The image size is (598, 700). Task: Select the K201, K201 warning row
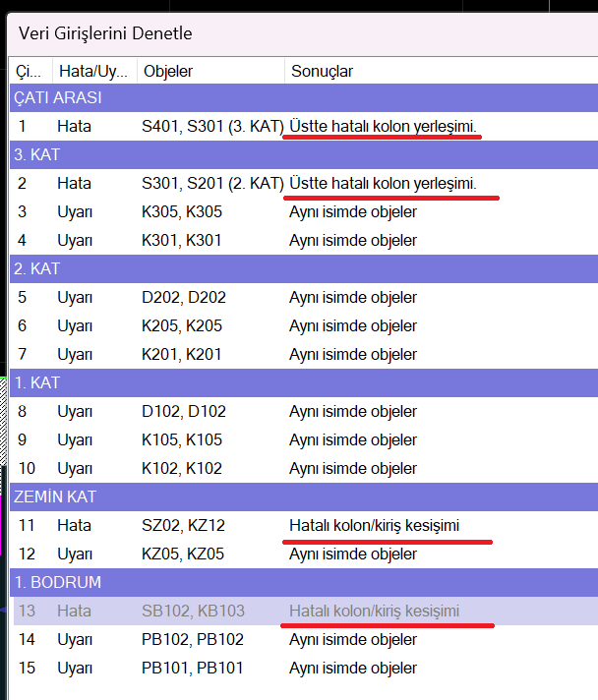pos(183,354)
